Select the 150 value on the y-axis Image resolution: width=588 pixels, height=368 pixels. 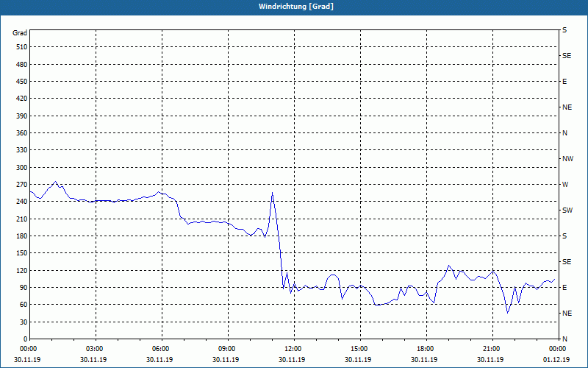coord(22,253)
